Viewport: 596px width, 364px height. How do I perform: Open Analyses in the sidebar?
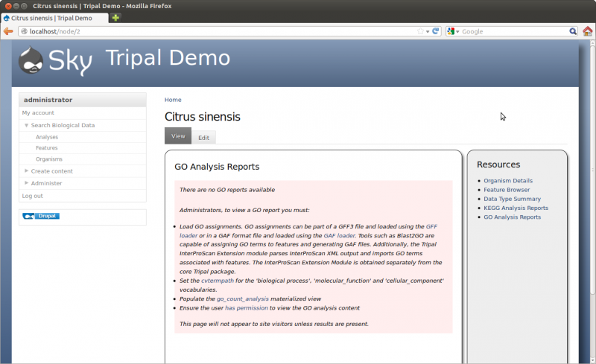[47, 137]
